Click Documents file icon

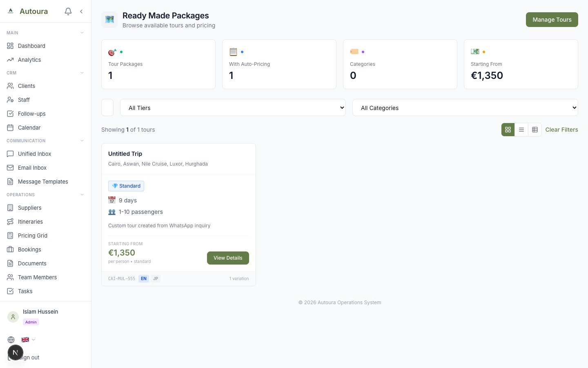pos(10,263)
